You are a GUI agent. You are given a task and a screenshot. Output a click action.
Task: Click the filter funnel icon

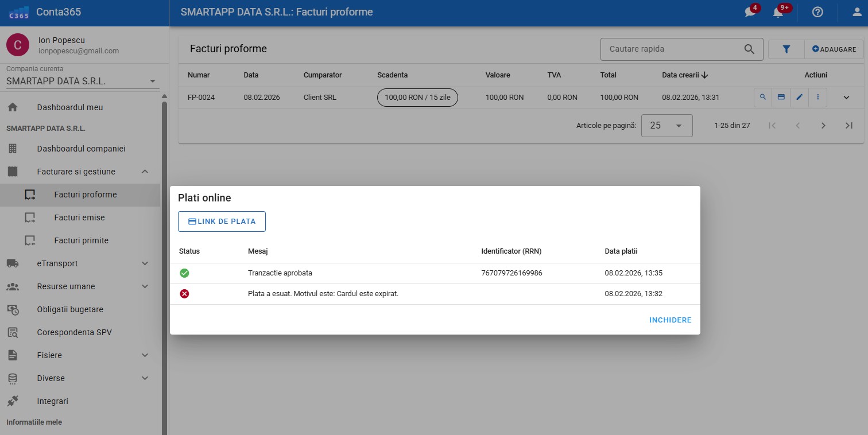pyautogui.click(x=786, y=49)
